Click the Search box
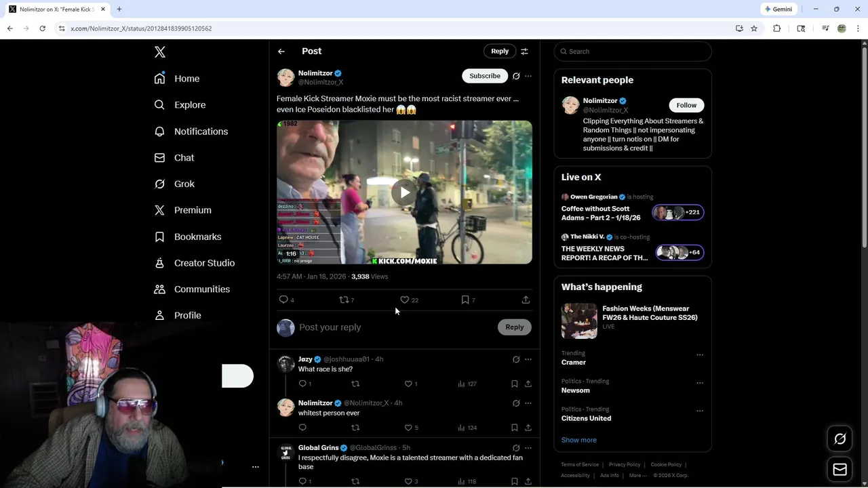The width and height of the screenshot is (868, 488). (633, 52)
